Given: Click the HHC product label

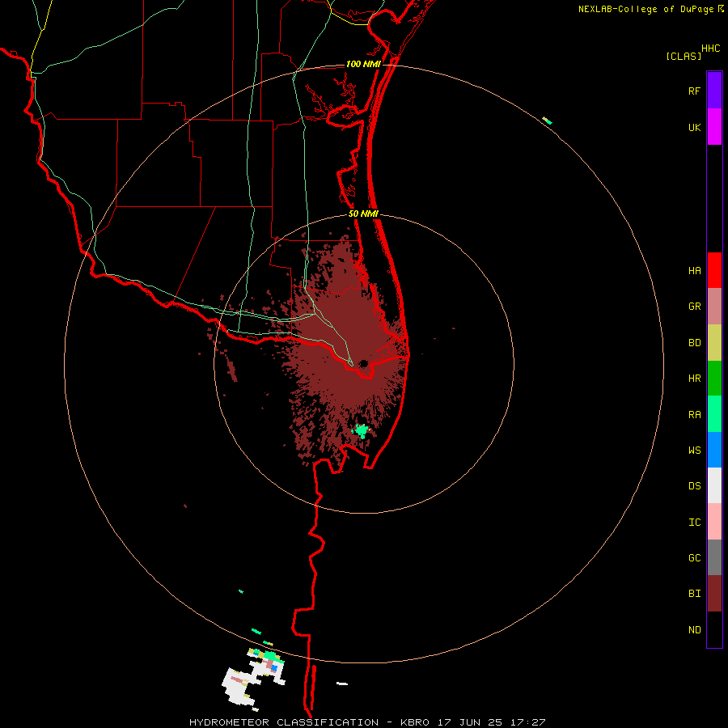Looking at the screenshot, I should click(x=710, y=49).
